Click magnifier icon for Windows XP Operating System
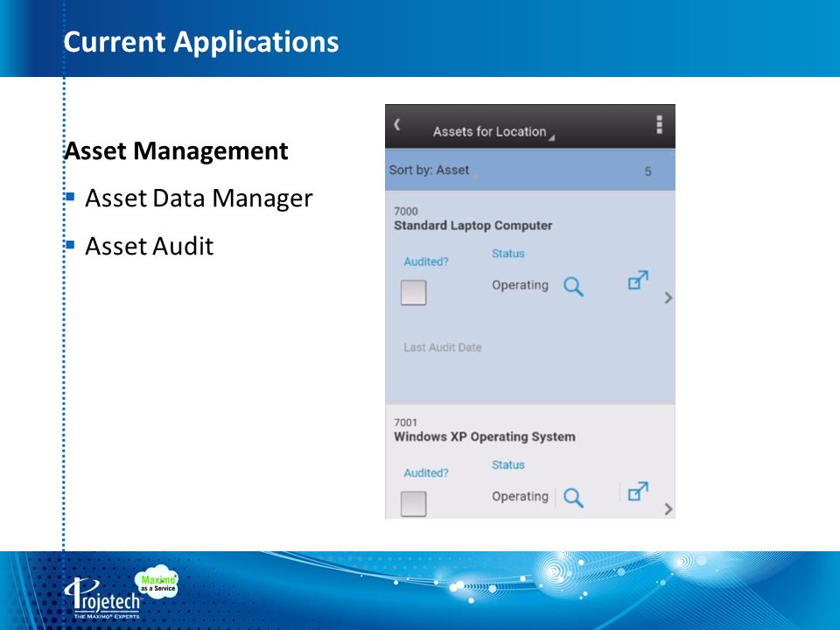The height and width of the screenshot is (630, 840). pyautogui.click(x=573, y=498)
